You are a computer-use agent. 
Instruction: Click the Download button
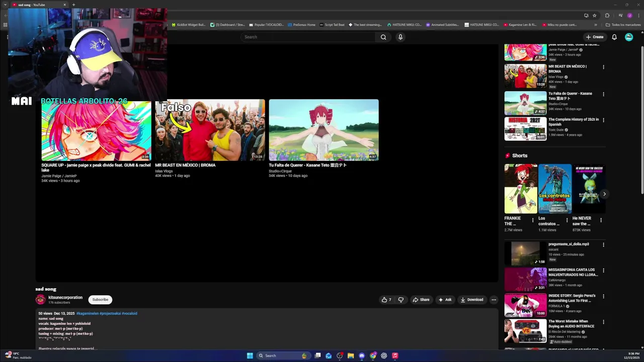tap(471, 300)
